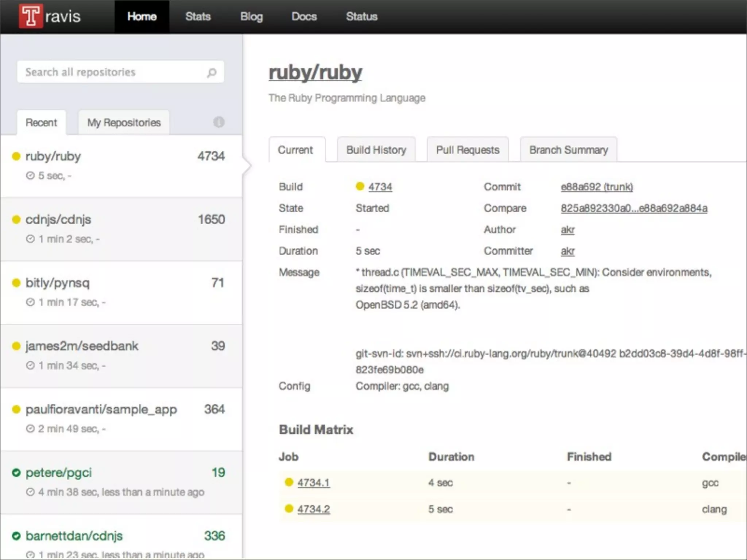Open the Pull Requests tab
The image size is (747, 560).
(x=468, y=150)
